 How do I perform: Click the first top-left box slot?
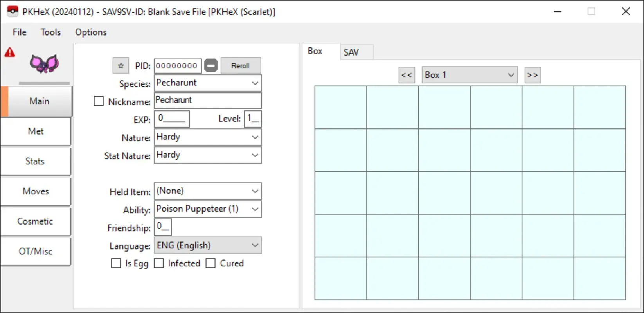point(341,107)
